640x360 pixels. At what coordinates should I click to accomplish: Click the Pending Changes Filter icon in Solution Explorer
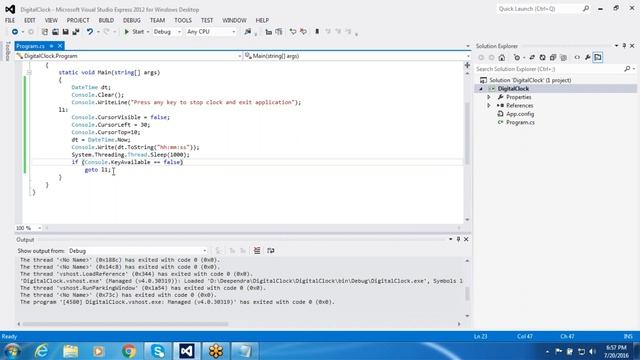(x=517, y=58)
